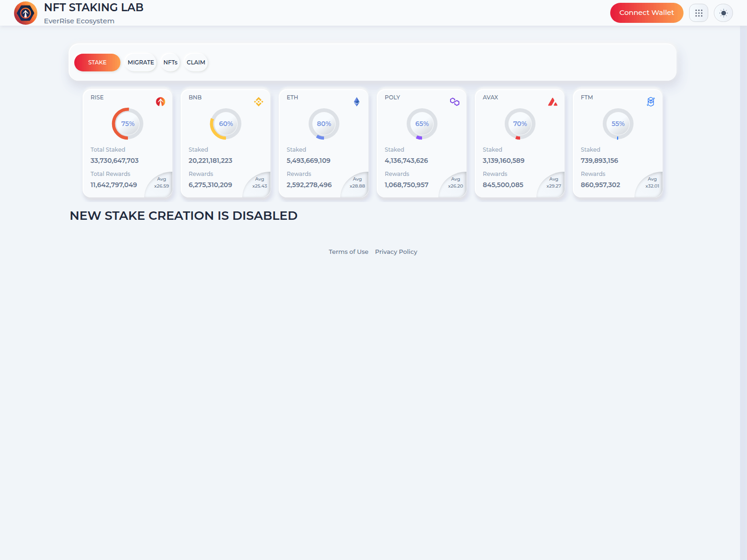Click the AVAX 70% progress ring

pos(520,124)
